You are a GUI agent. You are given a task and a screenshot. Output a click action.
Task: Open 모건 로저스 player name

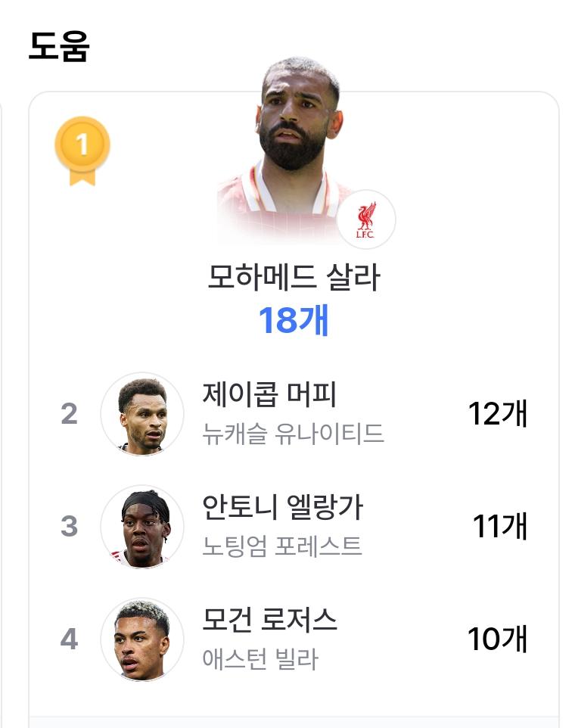click(x=269, y=620)
